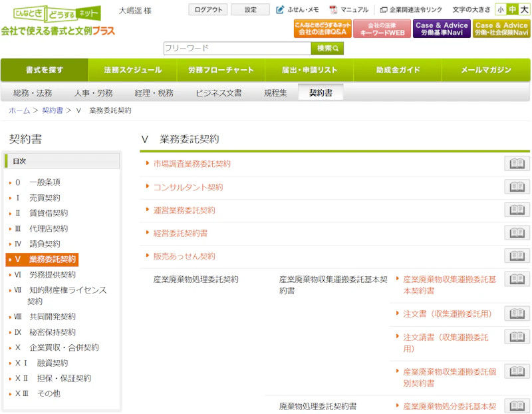Viewport: 532px width, 414px height.
Task: Click the ログアウト button
Action: coord(208,10)
